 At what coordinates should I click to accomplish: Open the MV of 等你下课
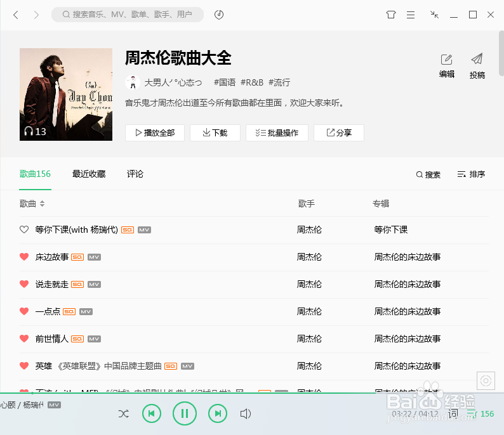click(144, 230)
